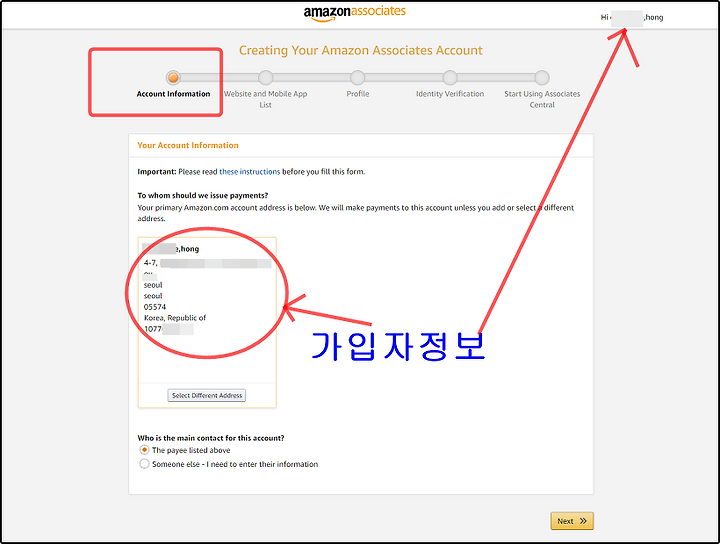Screen dimensions: 720x544
Task: Choose 'Someone else' radio option
Action: [x=144, y=464]
